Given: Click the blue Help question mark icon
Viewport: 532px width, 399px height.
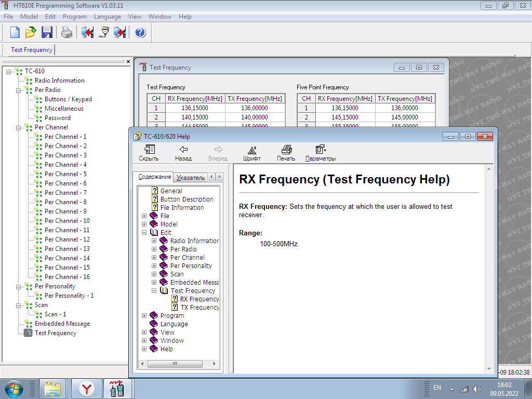Looking at the screenshot, I should point(140,32).
